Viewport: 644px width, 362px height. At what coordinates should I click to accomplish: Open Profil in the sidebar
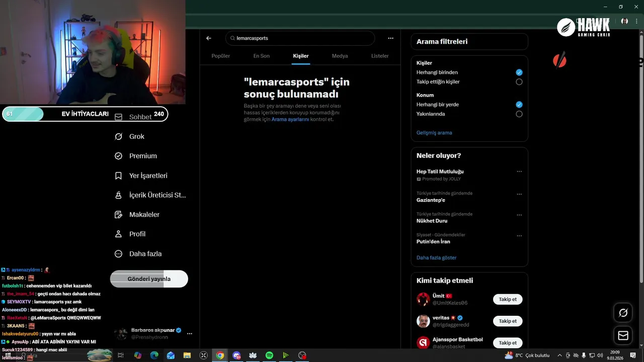click(130, 234)
